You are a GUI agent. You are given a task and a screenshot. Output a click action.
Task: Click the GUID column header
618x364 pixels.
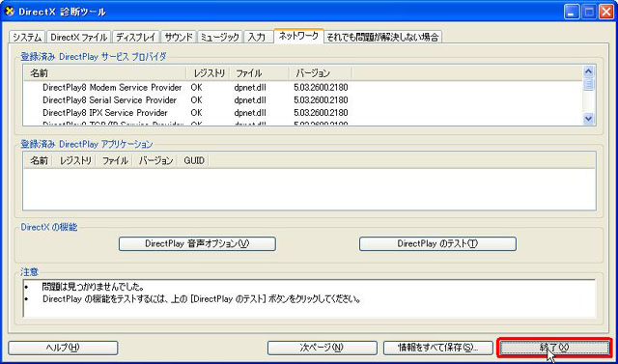pyautogui.click(x=193, y=160)
